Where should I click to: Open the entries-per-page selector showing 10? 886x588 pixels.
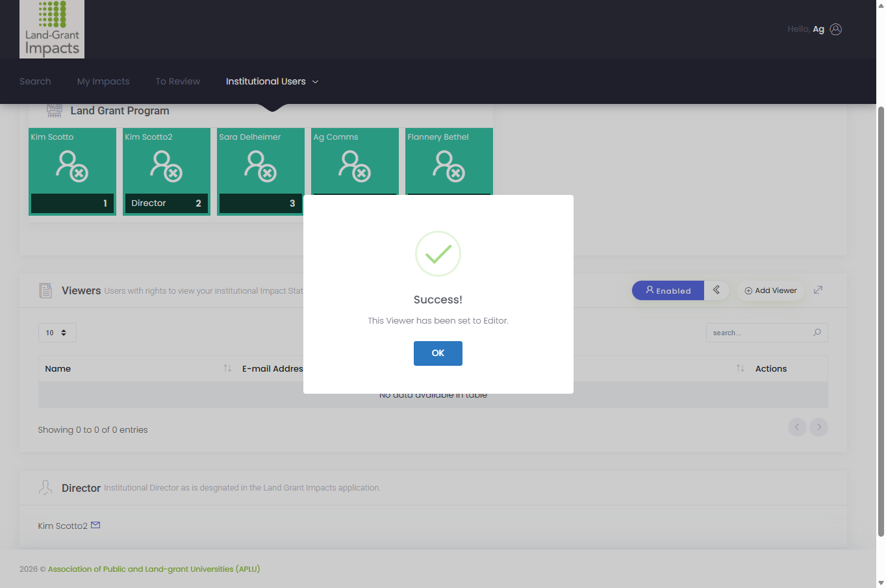(57, 333)
